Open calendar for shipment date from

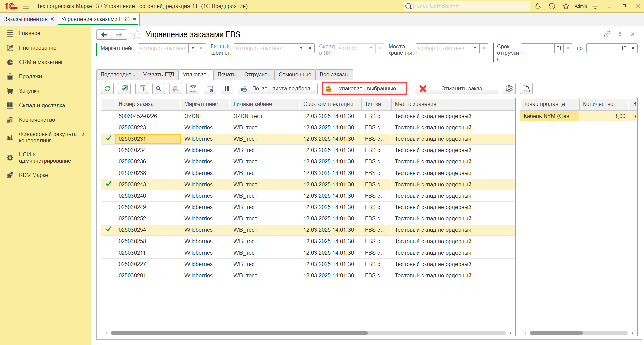[x=559, y=48]
